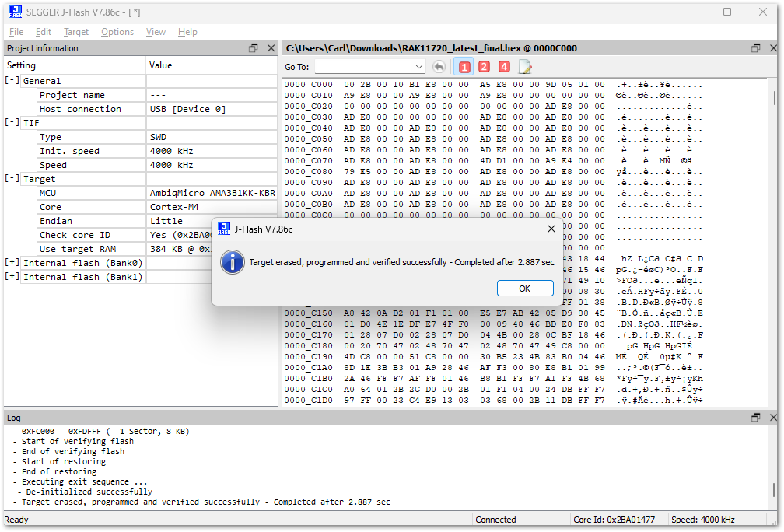Screen dimensions: 784x532
Task: Click hex row address 0000_C070
Action: tap(308, 160)
